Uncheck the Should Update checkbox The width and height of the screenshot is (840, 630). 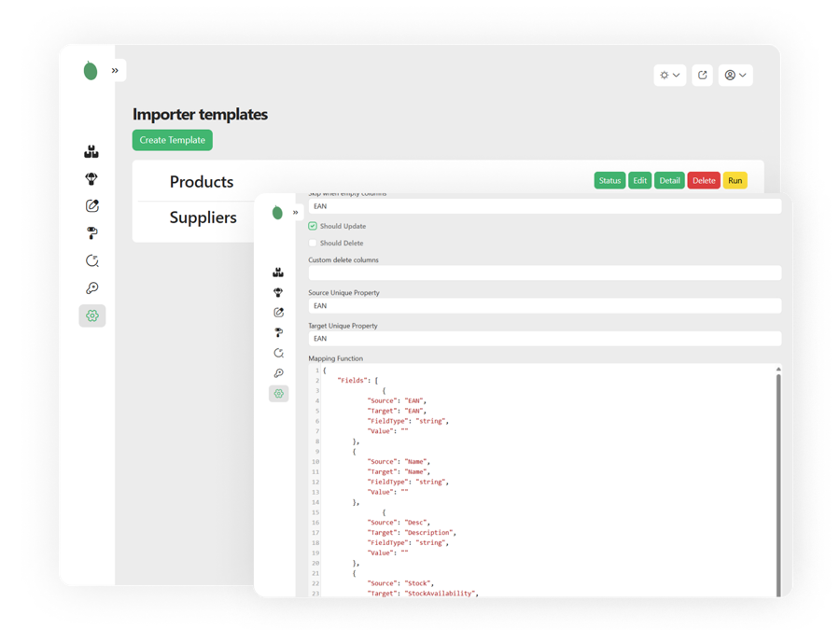pos(313,226)
